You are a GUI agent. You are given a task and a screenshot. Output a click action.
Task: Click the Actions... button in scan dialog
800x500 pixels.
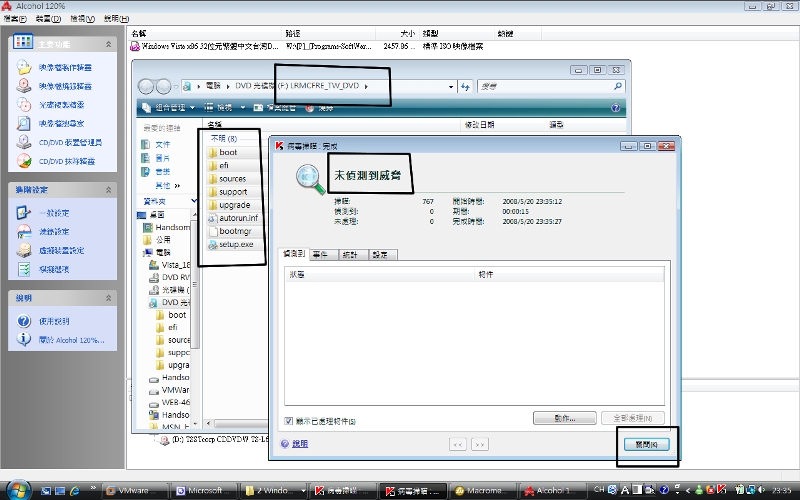(x=565, y=418)
